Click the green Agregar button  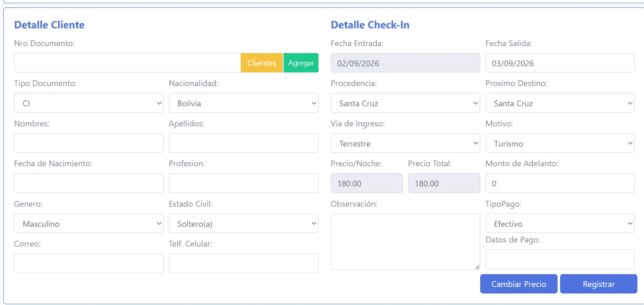[301, 63]
